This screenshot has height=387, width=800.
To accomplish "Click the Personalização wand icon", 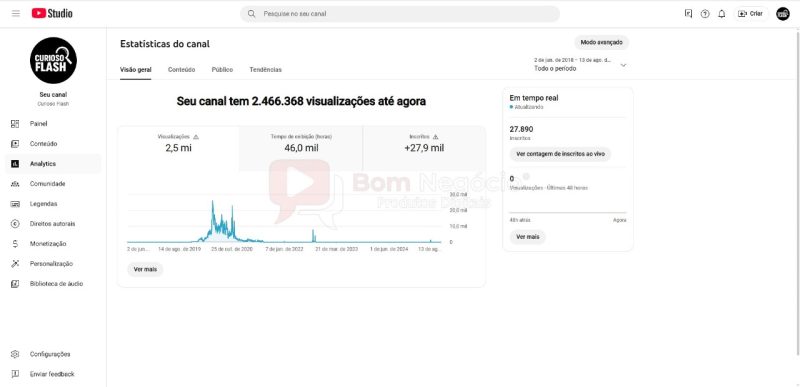I will 15,264.
